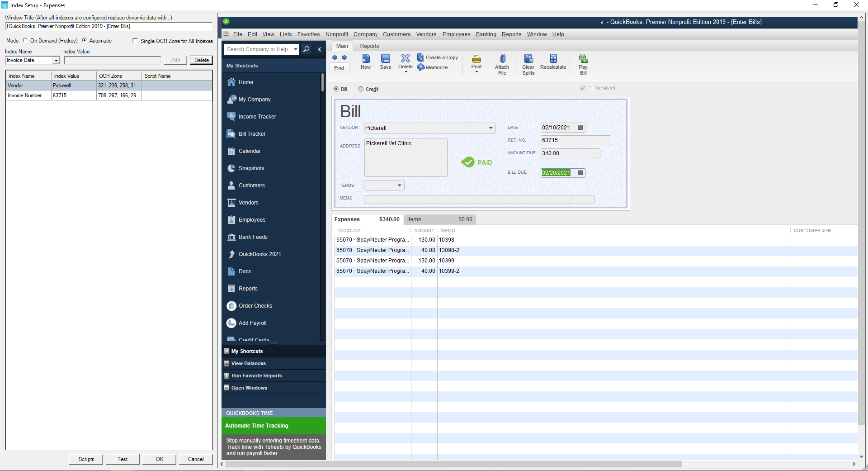
Task: Click the search magnifier icon
Action: tap(307, 49)
